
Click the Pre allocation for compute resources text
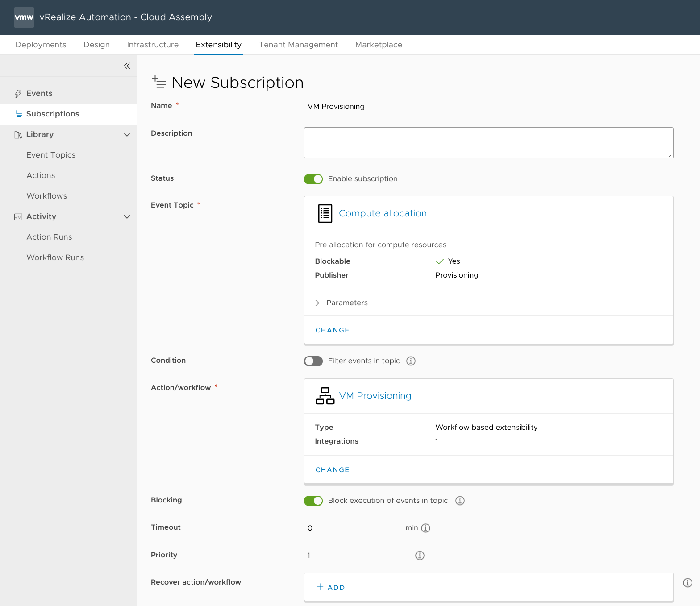coord(380,245)
